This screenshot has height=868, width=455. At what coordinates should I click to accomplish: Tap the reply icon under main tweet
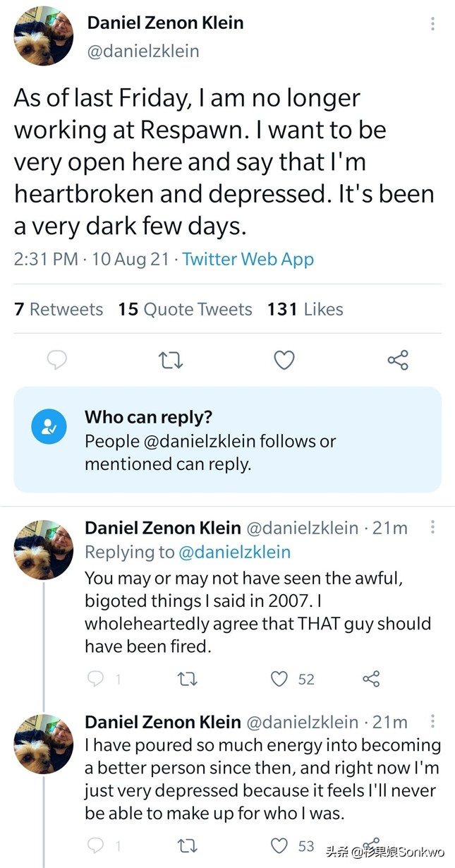[x=56, y=361]
